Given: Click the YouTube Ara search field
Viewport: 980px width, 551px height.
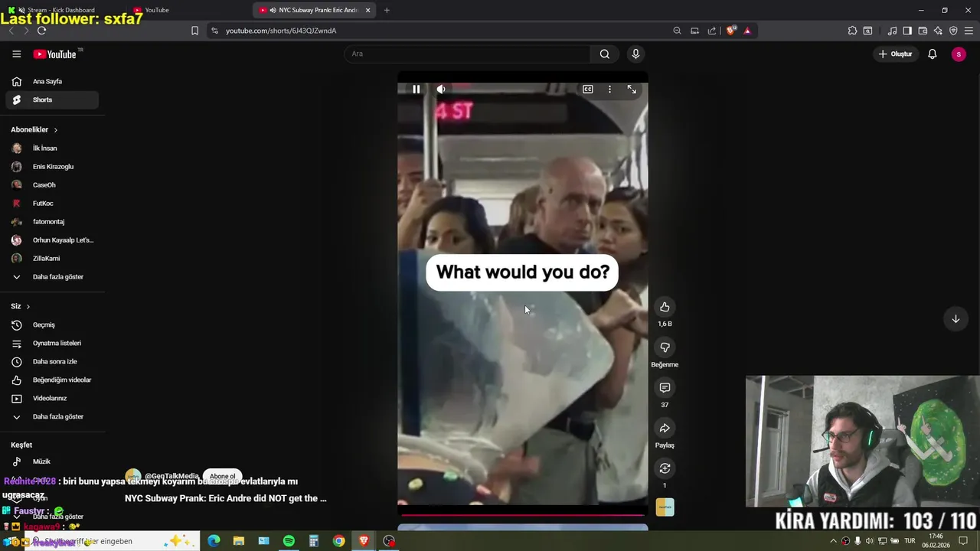Looking at the screenshot, I should pyautogui.click(x=467, y=54).
